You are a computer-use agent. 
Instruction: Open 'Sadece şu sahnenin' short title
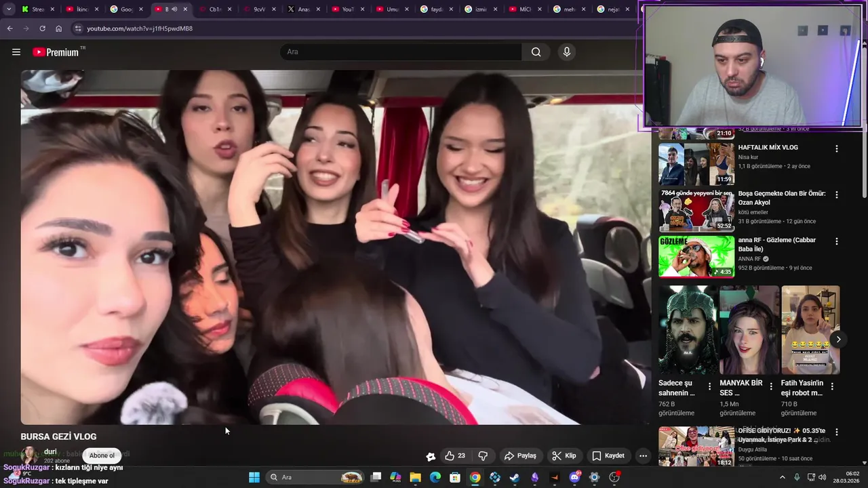677,388
